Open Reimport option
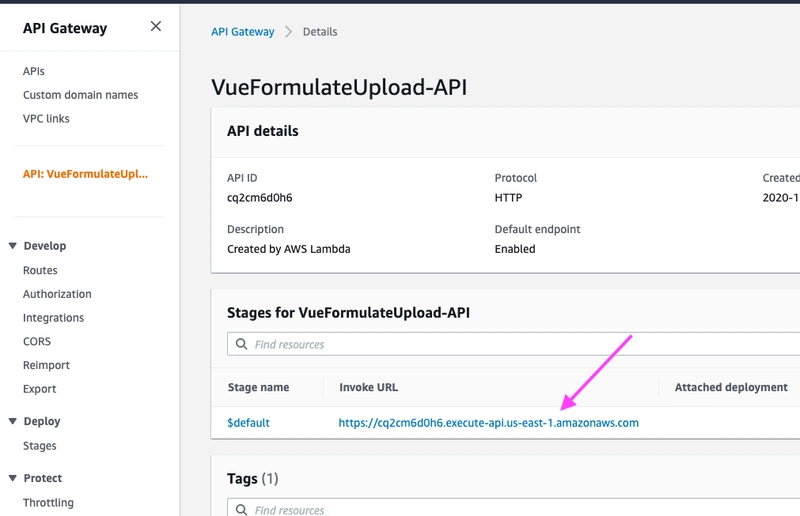The height and width of the screenshot is (516, 800). [x=46, y=365]
